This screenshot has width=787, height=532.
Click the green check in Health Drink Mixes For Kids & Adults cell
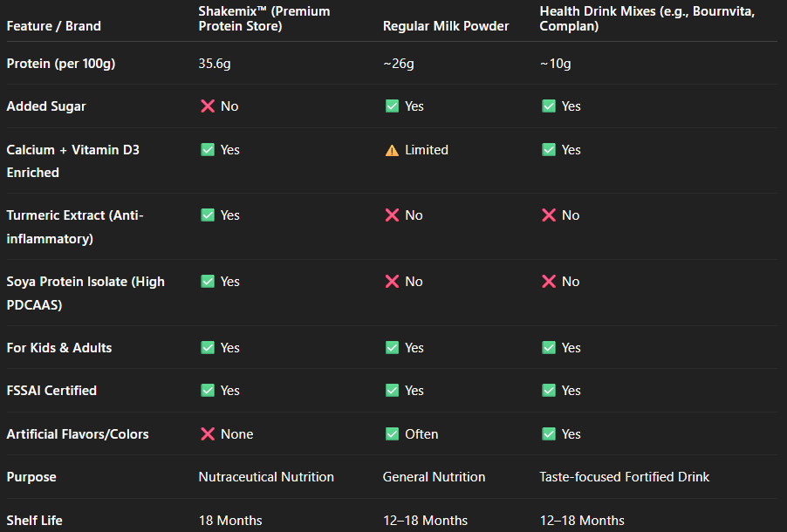pyautogui.click(x=549, y=348)
